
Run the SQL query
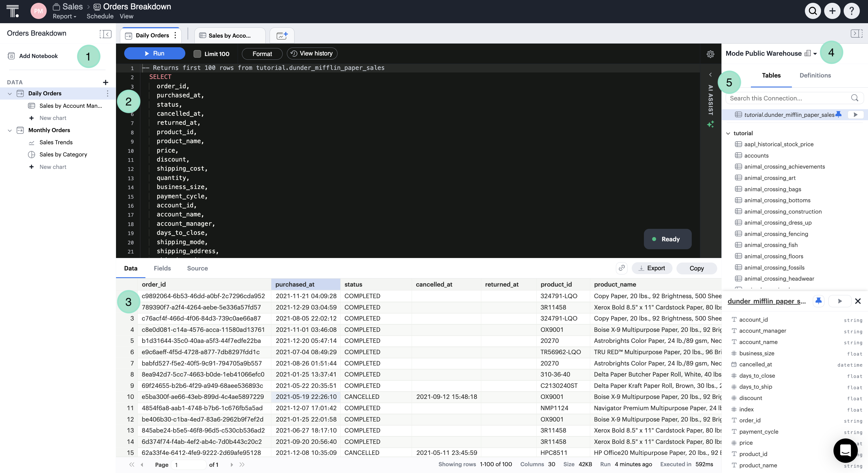[154, 53]
